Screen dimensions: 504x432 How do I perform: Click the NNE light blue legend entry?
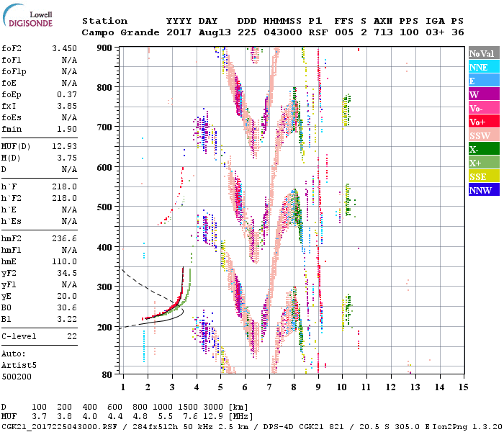click(x=482, y=68)
